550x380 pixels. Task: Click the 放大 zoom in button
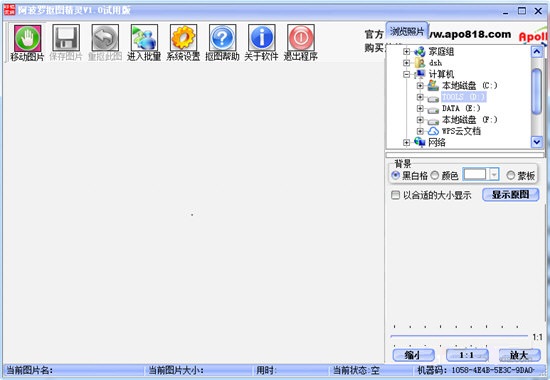coord(519,355)
